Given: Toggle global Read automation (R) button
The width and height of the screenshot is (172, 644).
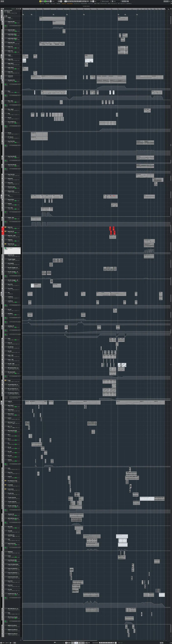Looking at the screenshot, I should (45, 1).
